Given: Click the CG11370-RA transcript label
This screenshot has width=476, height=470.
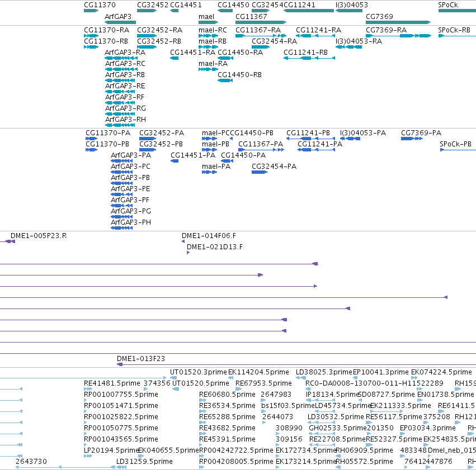Looking at the screenshot, I should point(106,30).
